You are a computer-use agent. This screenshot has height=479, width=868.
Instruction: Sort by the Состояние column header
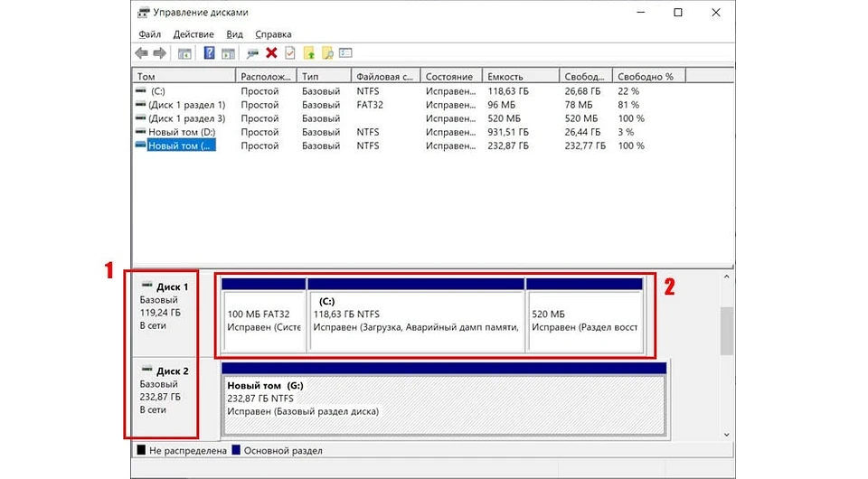(x=451, y=76)
